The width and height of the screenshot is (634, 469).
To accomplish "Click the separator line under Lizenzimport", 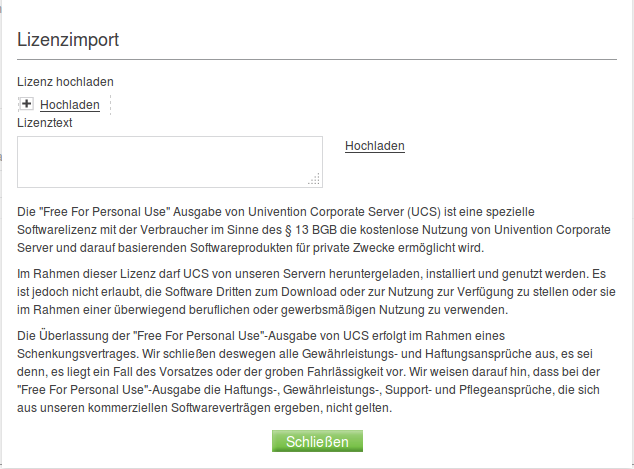I will (x=316, y=60).
